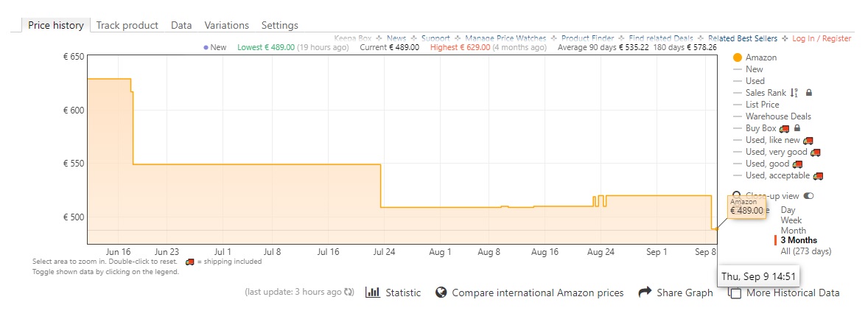Click the Share Graph arrow icon
The width and height of the screenshot is (868, 322).
(x=645, y=293)
